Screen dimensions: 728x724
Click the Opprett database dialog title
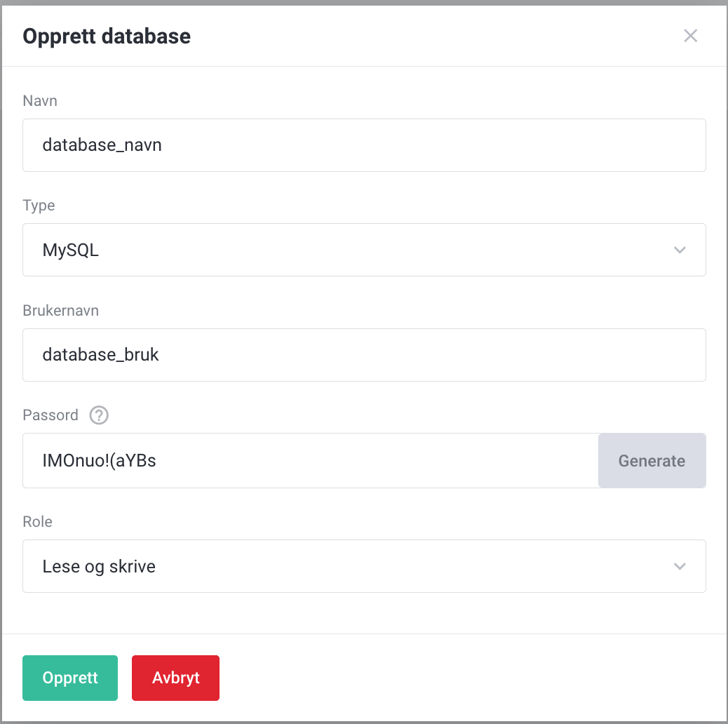click(107, 36)
